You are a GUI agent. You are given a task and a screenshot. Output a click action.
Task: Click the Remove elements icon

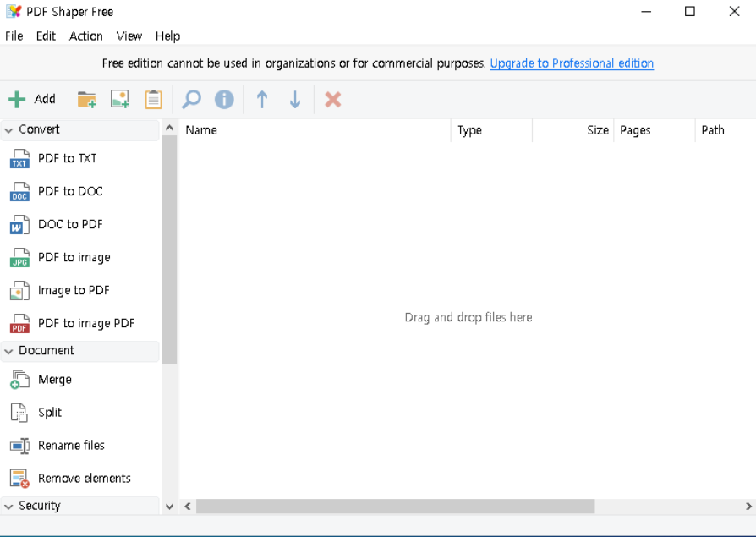19,478
